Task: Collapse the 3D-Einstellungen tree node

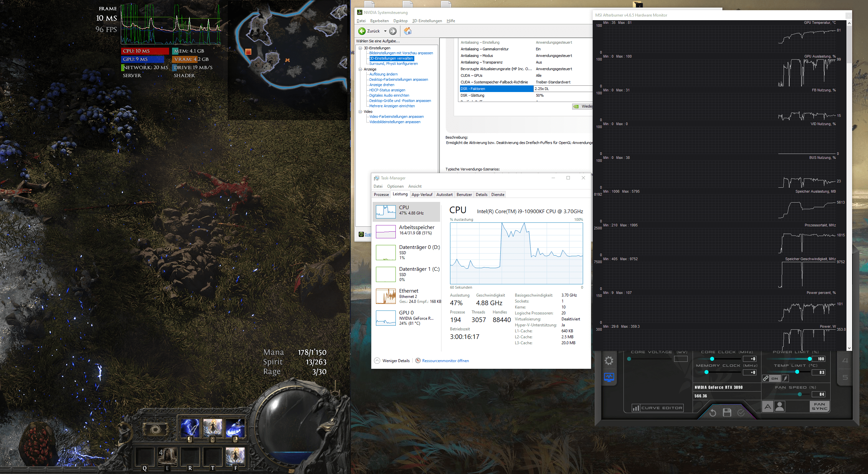Action: click(360, 48)
